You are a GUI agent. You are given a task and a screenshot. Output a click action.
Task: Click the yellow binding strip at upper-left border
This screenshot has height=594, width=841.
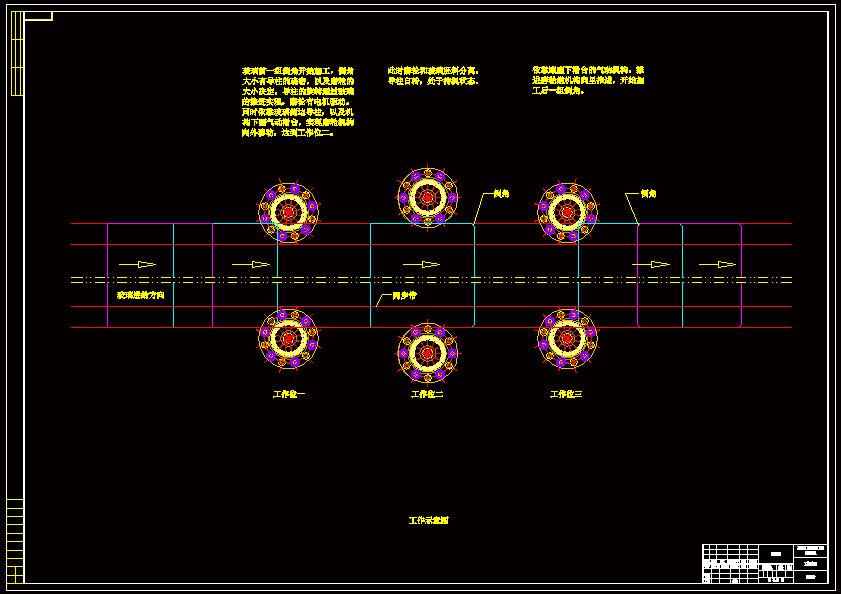click(17, 54)
